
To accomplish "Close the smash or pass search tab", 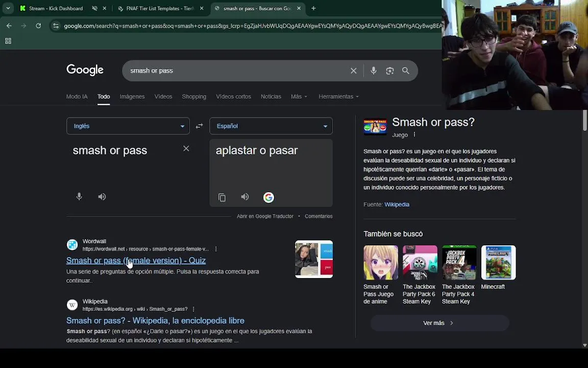I will pos(299,8).
